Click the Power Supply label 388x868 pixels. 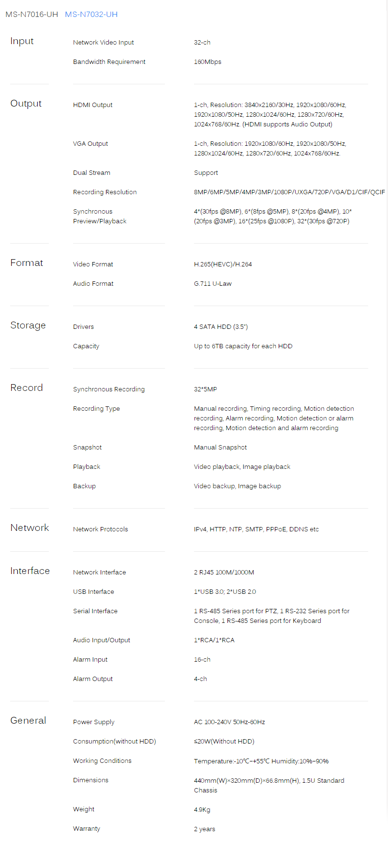click(94, 722)
